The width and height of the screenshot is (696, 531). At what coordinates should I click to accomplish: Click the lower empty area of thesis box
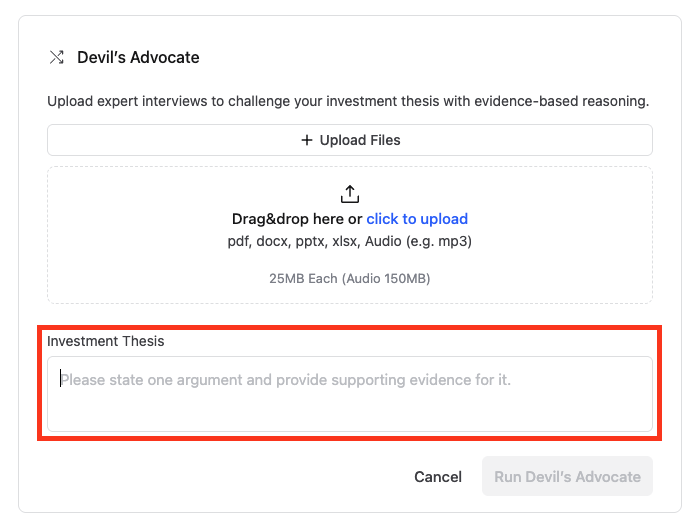click(x=350, y=415)
